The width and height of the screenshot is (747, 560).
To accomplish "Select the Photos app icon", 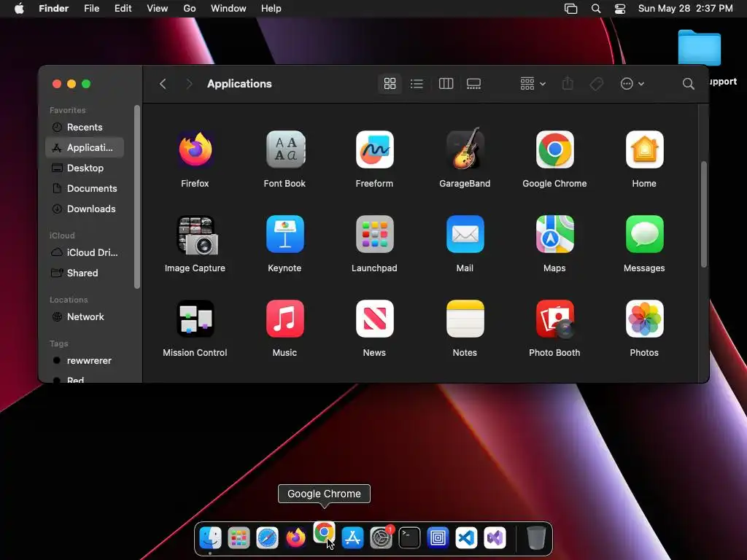I will click(644, 319).
